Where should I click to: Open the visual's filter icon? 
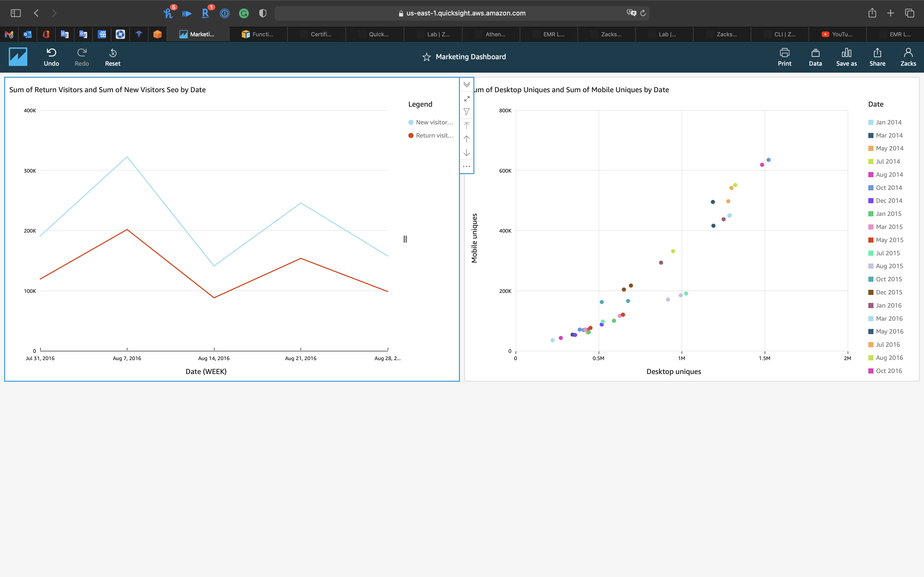[467, 112]
